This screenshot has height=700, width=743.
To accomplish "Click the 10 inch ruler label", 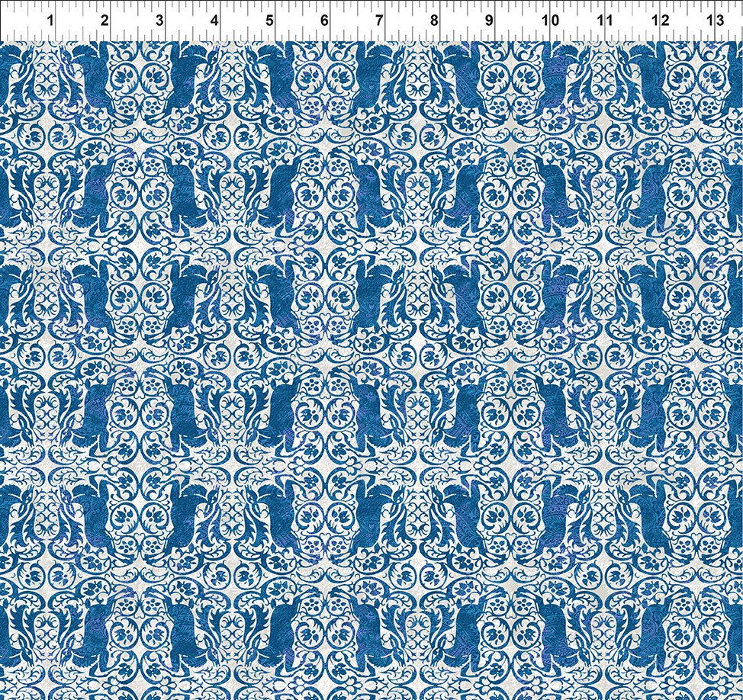I will 550,21.
